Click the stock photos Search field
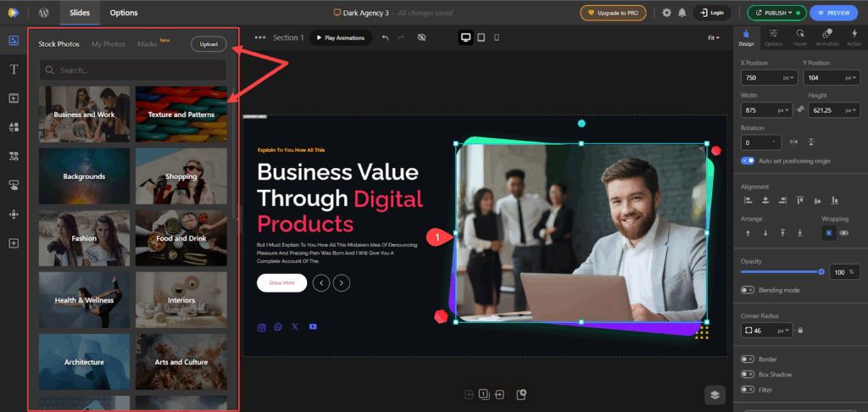The height and width of the screenshot is (412, 868). pyautogui.click(x=133, y=70)
